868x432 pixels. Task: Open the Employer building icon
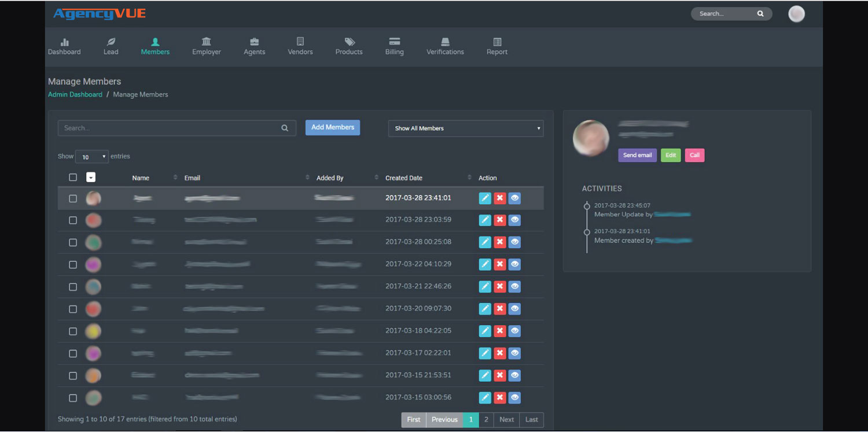tap(206, 42)
